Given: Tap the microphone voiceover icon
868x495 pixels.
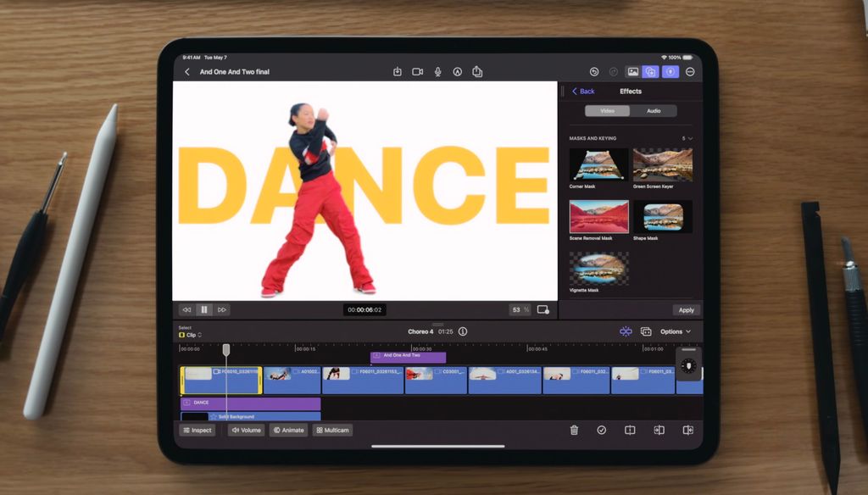Looking at the screenshot, I should click(438, 72).
